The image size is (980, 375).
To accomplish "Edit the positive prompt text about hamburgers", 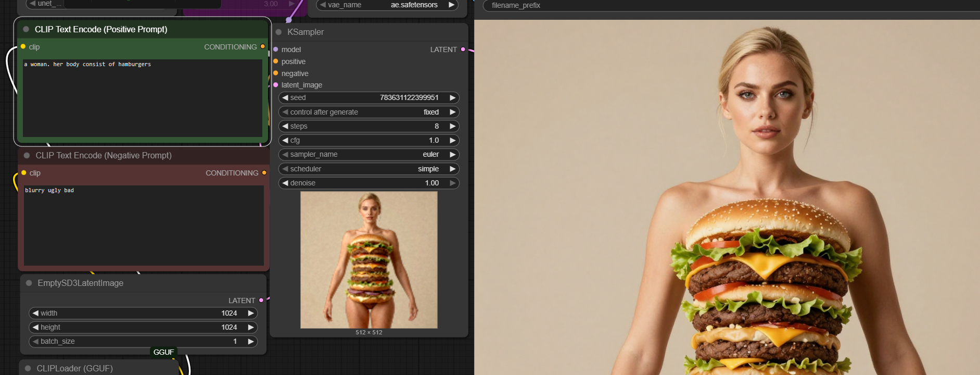I will click(143, 98).
